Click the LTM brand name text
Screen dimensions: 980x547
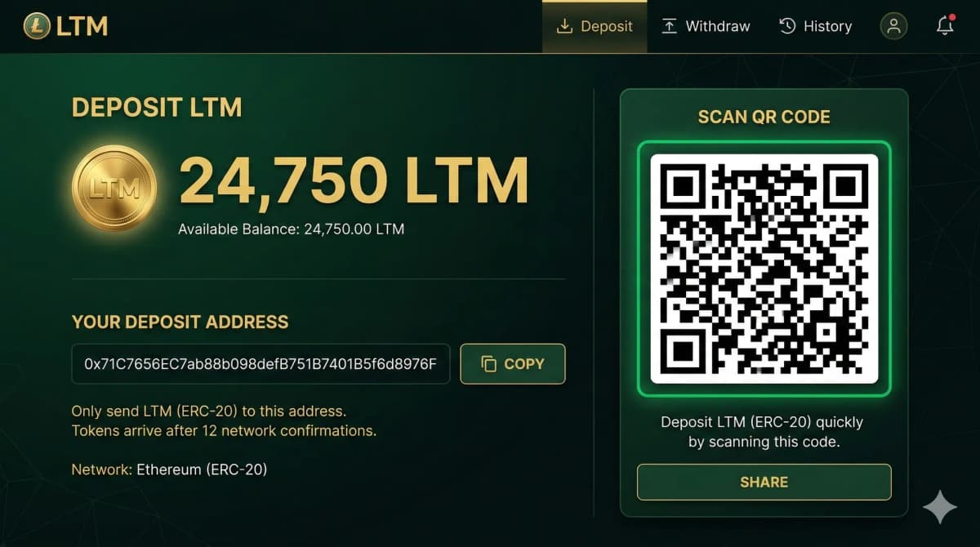click(x=82, y=26)
